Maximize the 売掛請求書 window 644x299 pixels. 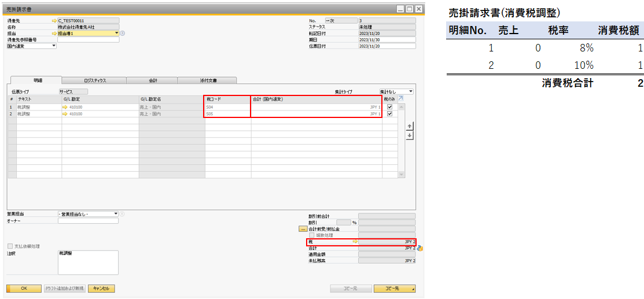410,9
